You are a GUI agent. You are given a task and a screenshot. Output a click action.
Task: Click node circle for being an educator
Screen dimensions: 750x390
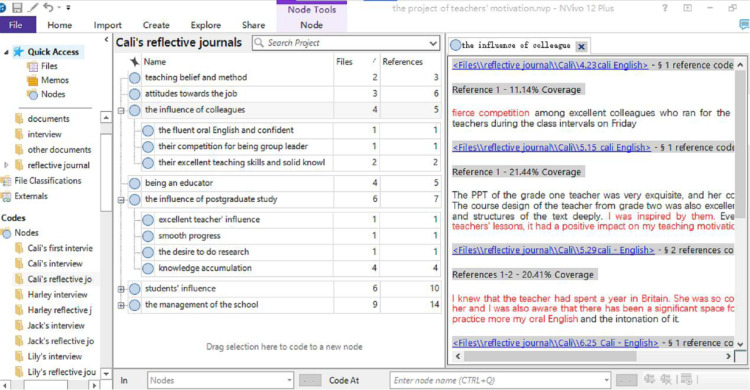click(x=135, y=183)
